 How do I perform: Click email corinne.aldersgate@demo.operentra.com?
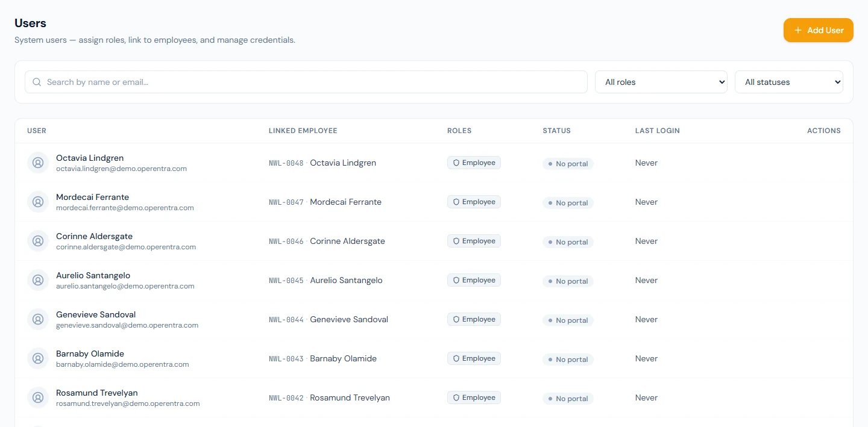point(126,247)
